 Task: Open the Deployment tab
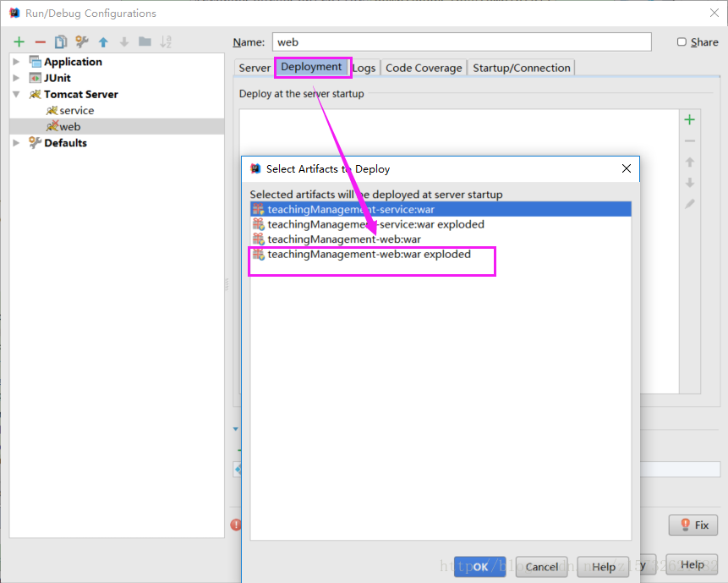311,67
